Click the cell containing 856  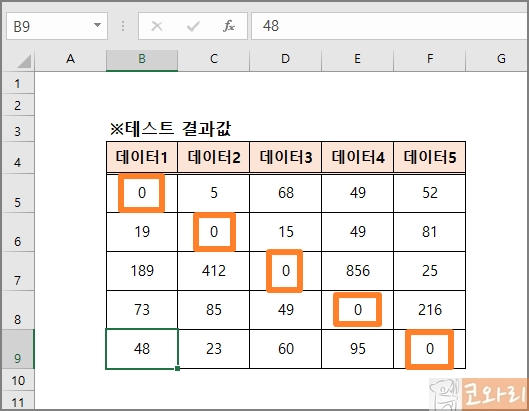357,271
